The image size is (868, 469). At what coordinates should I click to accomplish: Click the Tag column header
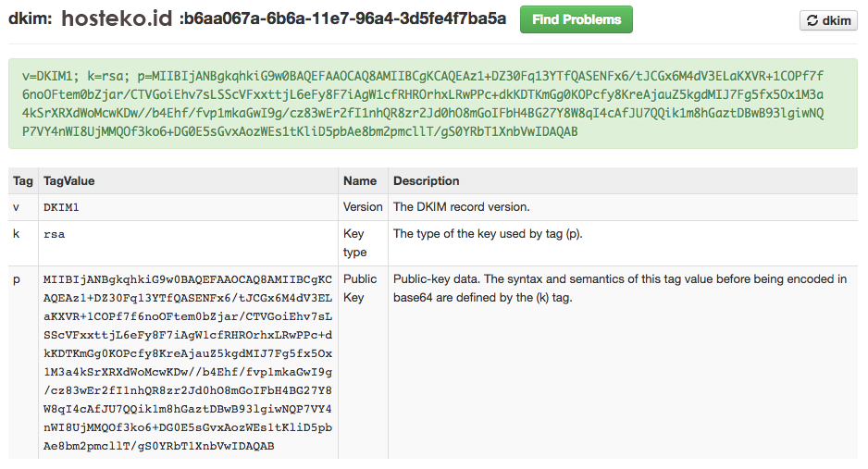click(x=23, y=181)
